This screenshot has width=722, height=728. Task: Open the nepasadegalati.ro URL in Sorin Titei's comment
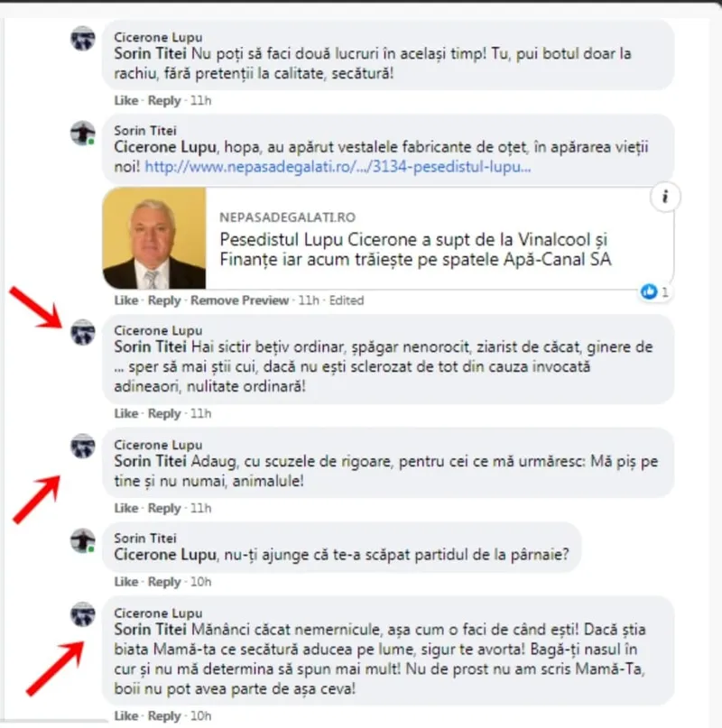(x=338, y=166)
